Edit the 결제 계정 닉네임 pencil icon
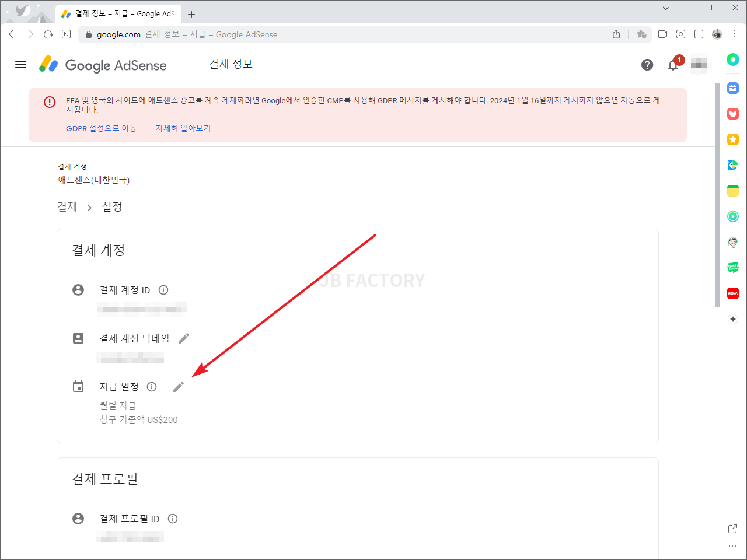The height and width of the screenshot is (560, 747). (184, 338)
